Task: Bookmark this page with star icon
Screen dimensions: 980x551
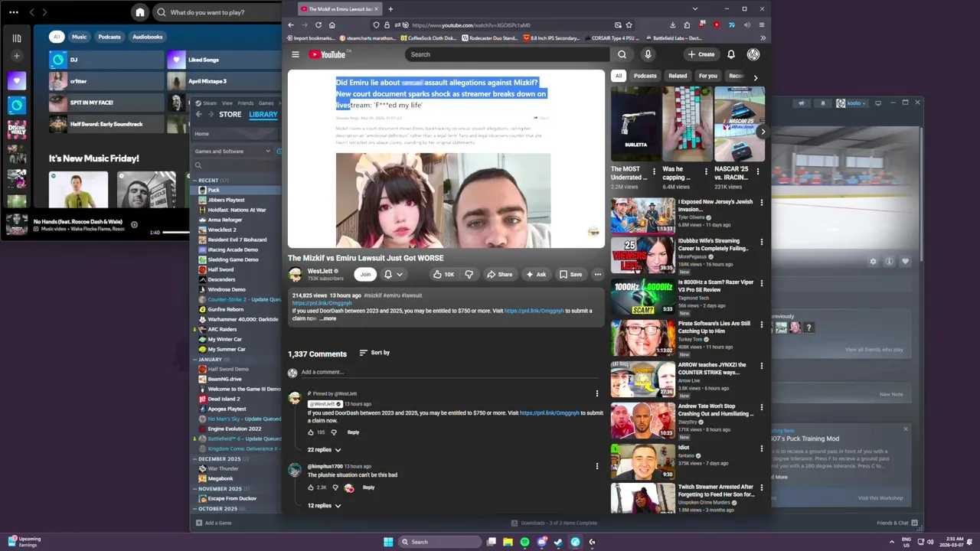Action: 629,24
